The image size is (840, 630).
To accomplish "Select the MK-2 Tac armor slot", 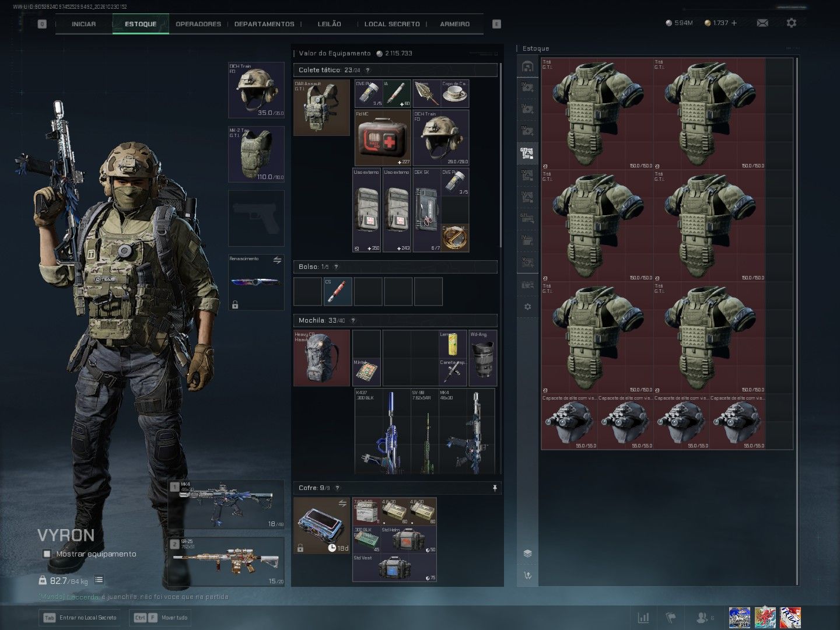I will pos(256,155).
